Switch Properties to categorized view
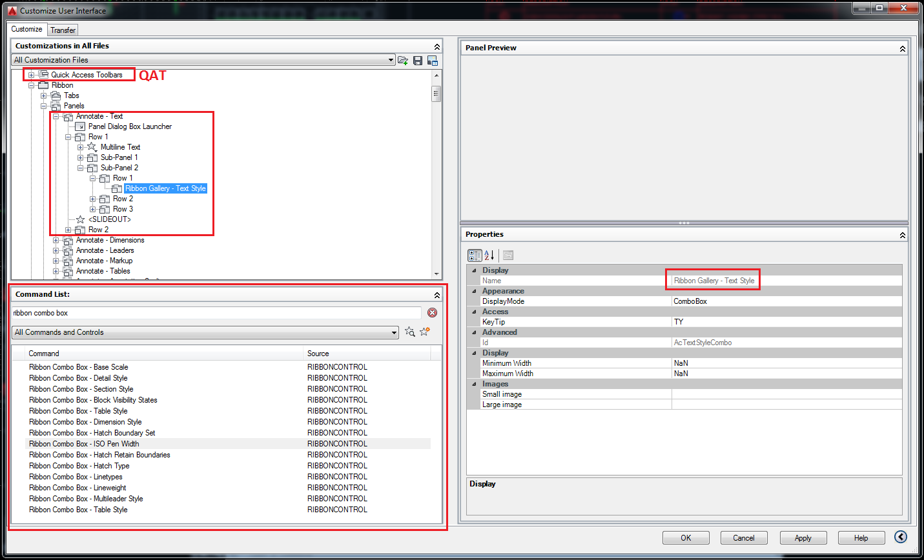Viewport: 924px width, 560px height. pyautogui.click(x=475, y=255)
